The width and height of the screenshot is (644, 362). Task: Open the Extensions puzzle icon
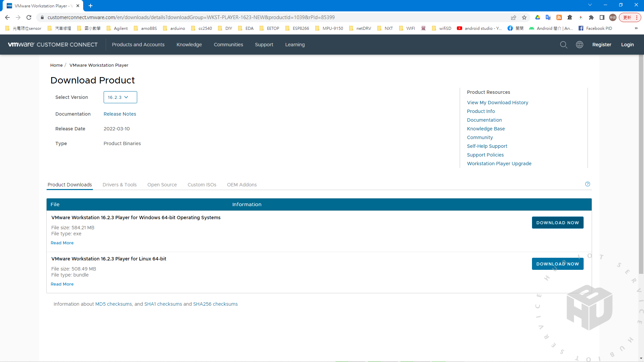tap(591, 17)
